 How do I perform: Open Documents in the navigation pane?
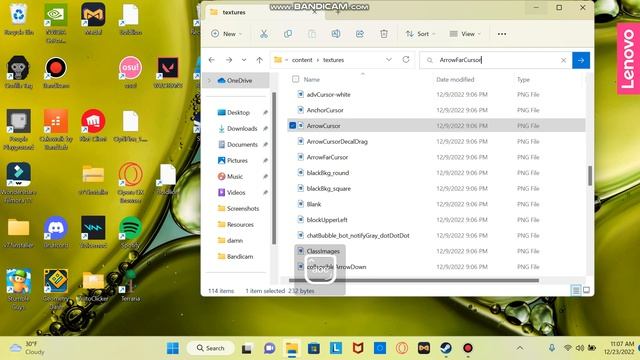click(242, 144)
